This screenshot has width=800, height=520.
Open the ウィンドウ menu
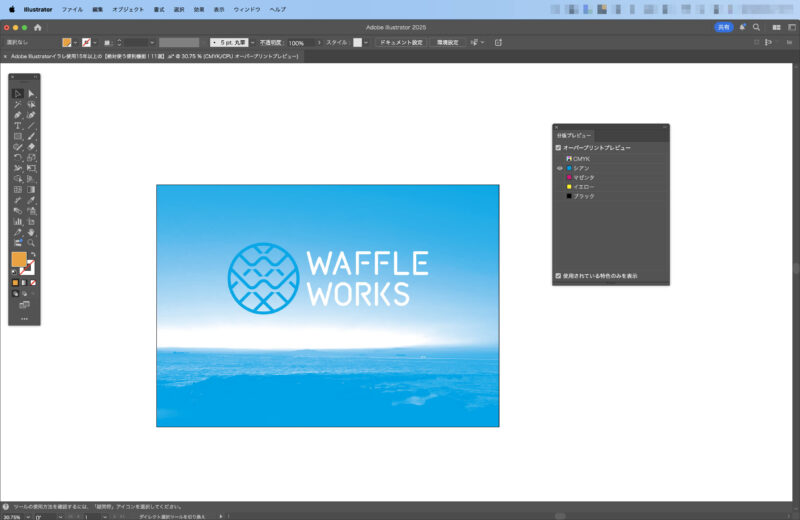(x=247, y=9)
